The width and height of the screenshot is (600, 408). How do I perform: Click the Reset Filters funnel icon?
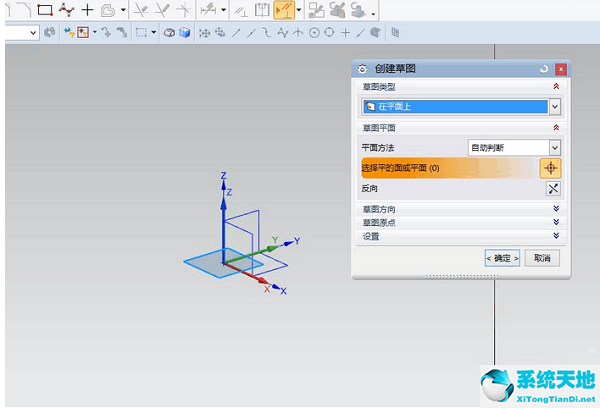pos(69,33)
